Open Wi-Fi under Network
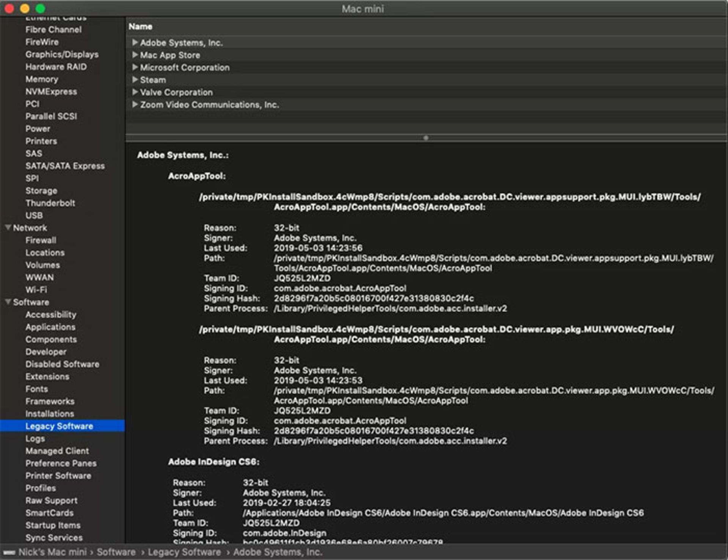Image resolution: width=728 pixels, height=560 pixels. pyautogui.click(x=36, y=290)
